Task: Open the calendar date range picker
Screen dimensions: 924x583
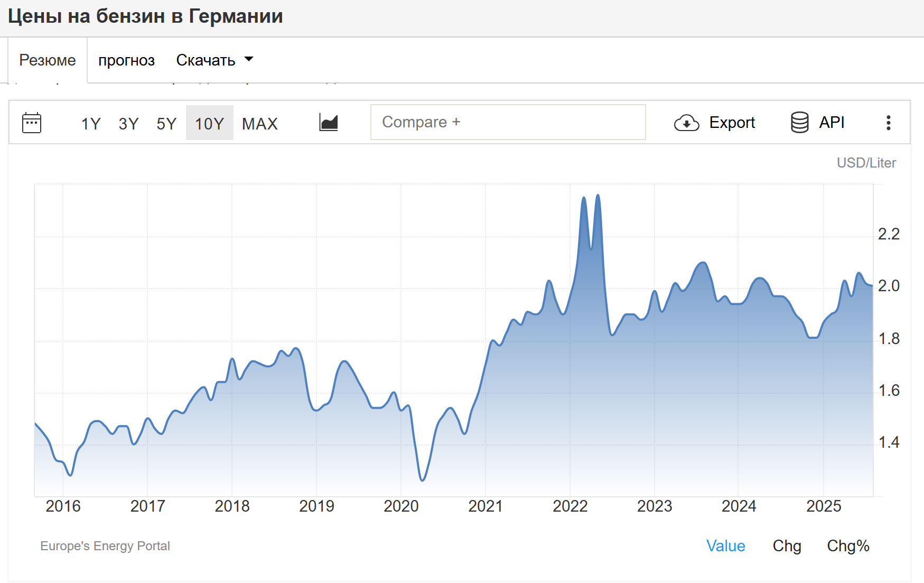Action: tap(32, 123)
